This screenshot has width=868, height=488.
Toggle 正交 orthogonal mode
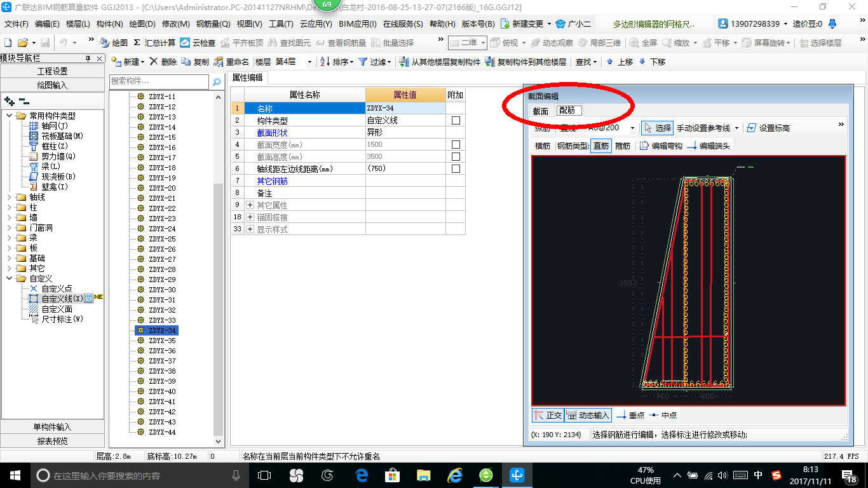(548, 415)
